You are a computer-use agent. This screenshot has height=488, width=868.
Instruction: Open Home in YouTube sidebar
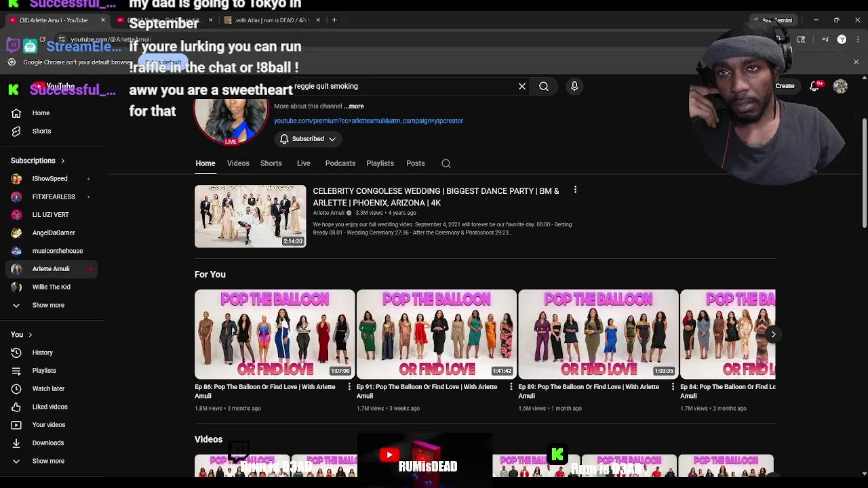(41, 113)
